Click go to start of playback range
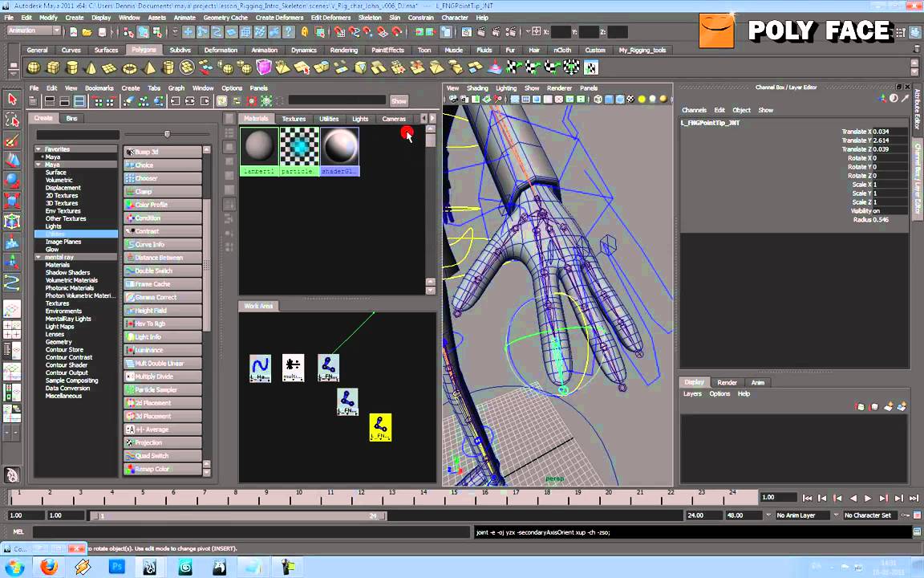The width and height of the screenshot is (924, 578). pos(808,499)
